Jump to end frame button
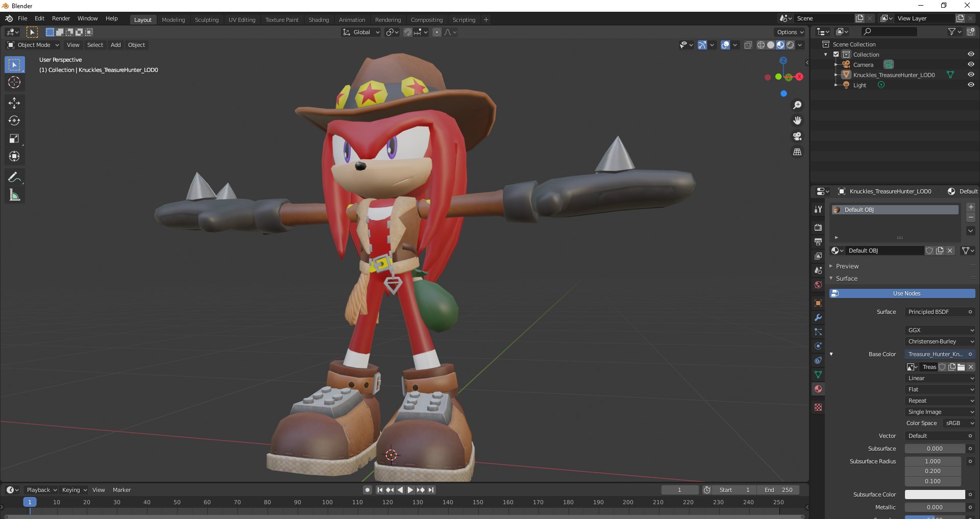This screenshot has width=980, height=519. (x=431, y=490)
